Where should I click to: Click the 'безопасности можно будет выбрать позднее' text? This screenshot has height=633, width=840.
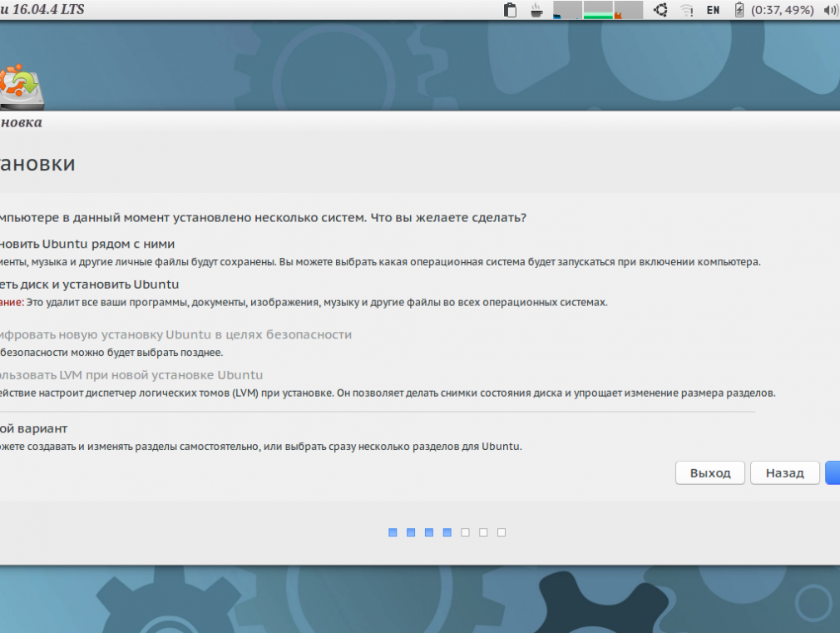(x=111, y=353)
